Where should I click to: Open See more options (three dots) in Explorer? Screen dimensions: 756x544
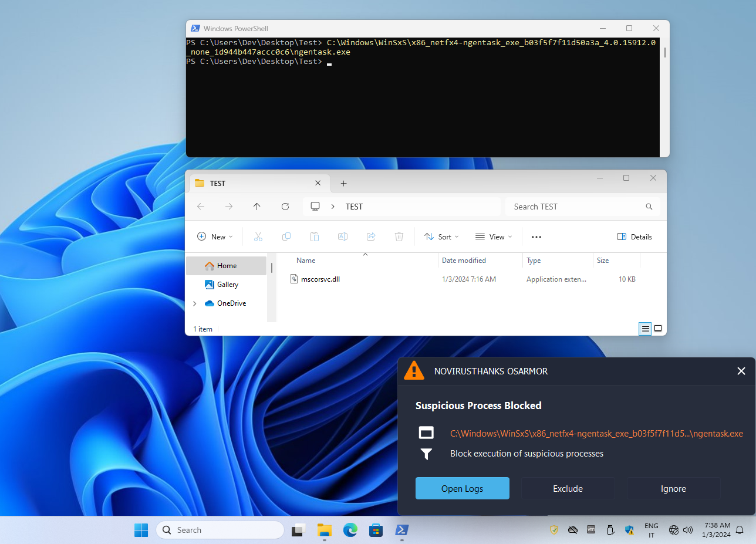[536, 236]
